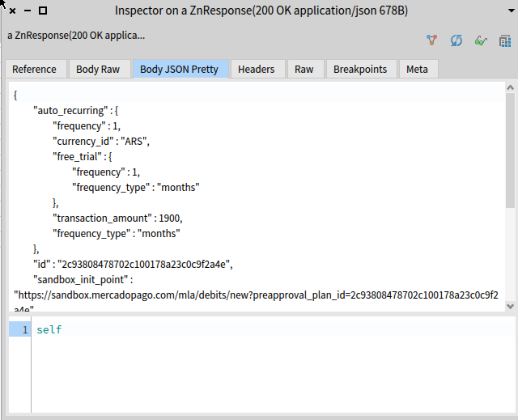Screen dimensions: 518x420
Task: Click the scrollbar down arrow in JSON view
Action: [510, 307]
